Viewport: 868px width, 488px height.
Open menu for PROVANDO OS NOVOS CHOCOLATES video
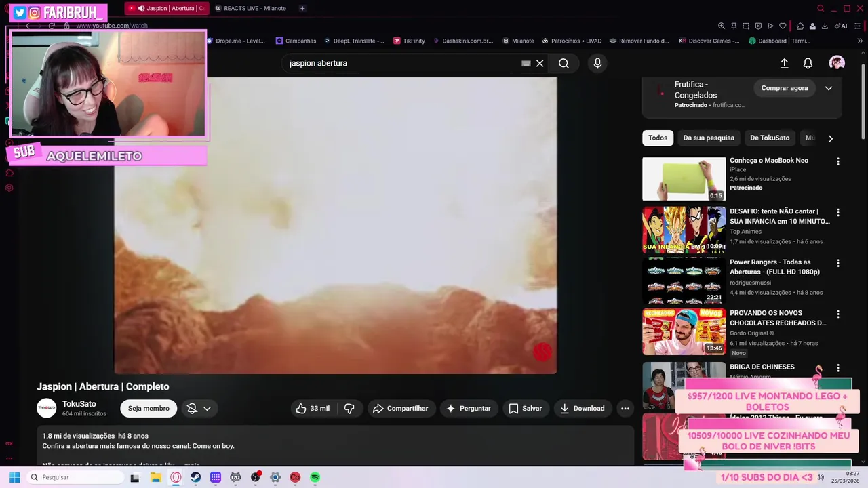[838, 314]
